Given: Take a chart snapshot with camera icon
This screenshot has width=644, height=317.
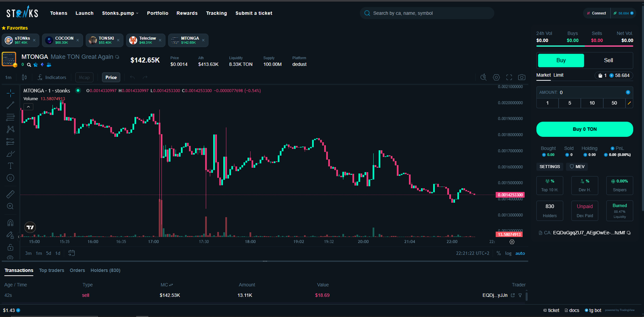Looking at the screenshot, I should click(521, 77).
